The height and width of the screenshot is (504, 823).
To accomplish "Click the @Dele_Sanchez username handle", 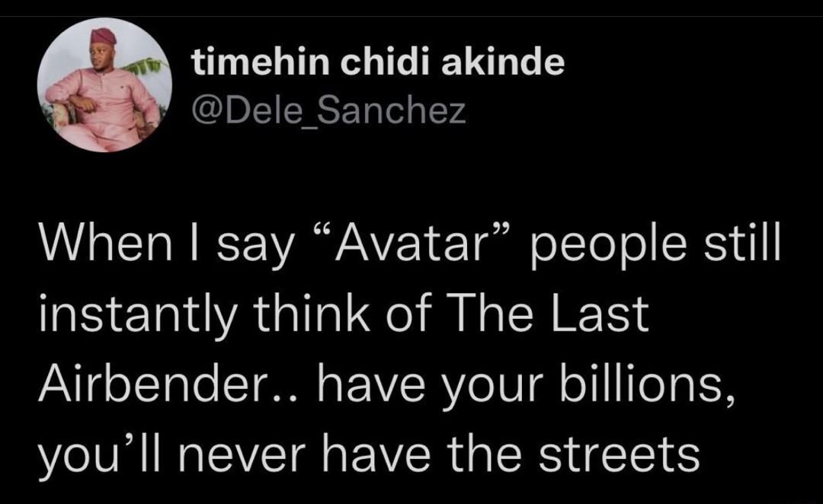I will [328, 113].
